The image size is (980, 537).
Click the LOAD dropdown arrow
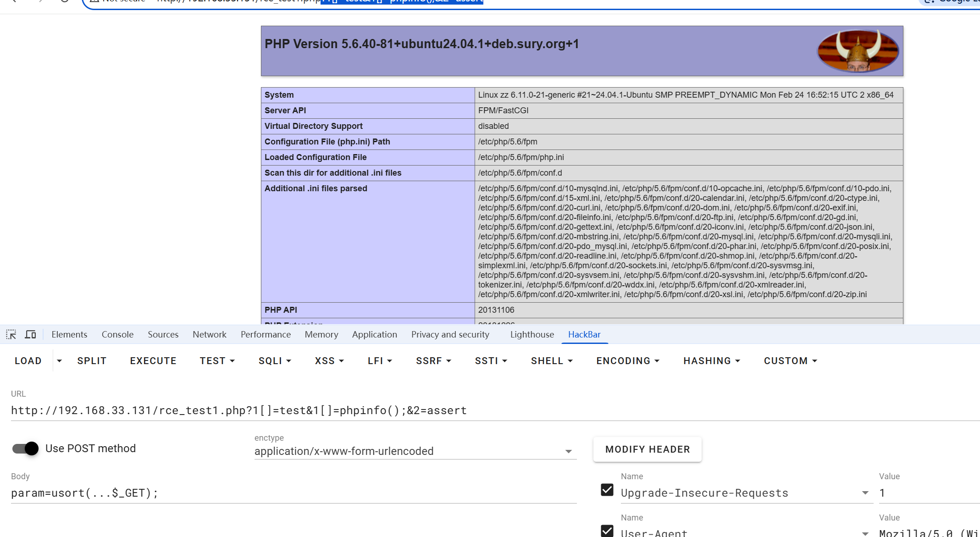pos(59,361)
